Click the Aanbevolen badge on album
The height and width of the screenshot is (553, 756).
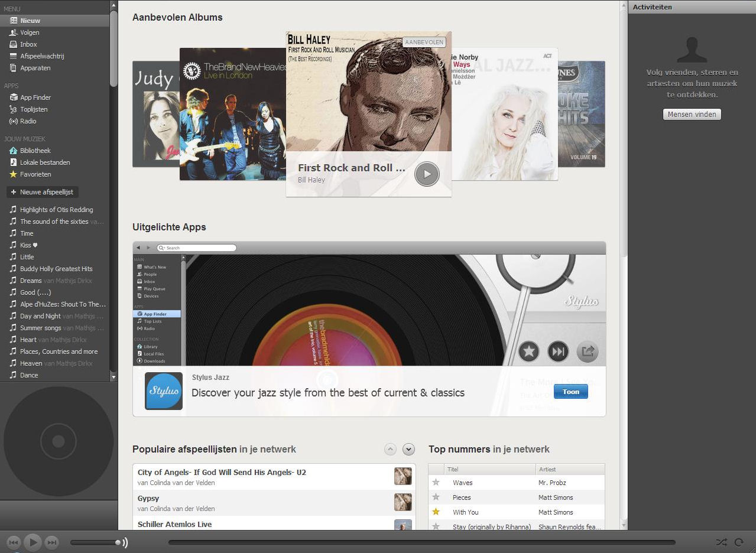pos(424,42)
